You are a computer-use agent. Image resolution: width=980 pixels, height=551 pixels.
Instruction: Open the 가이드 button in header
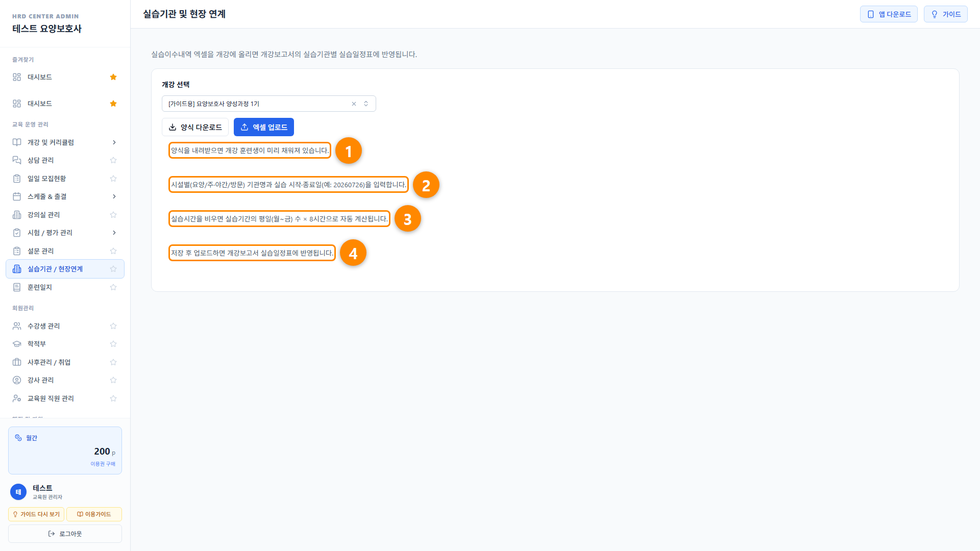945,14
